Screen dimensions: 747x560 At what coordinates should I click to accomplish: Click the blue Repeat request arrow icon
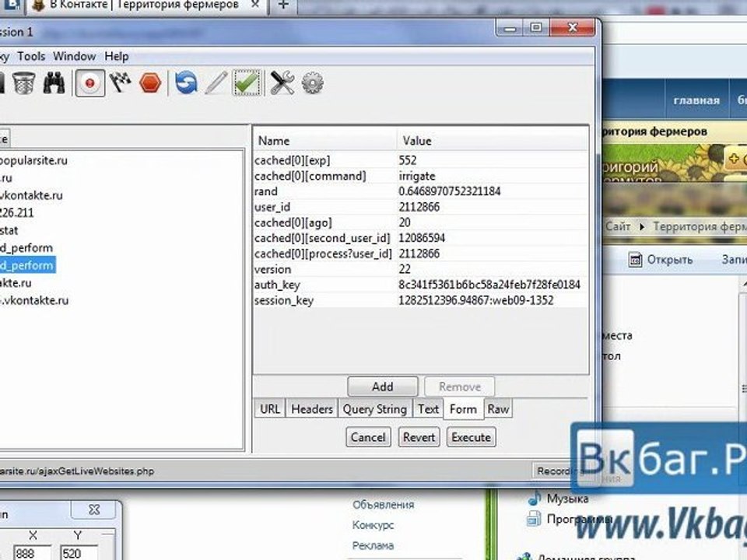point(186,83)
